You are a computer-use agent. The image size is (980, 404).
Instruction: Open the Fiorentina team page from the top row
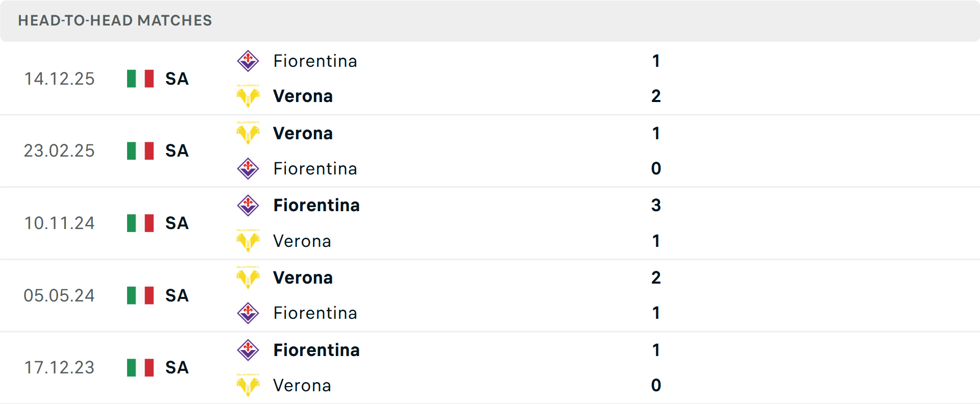(x=315, y=60)
